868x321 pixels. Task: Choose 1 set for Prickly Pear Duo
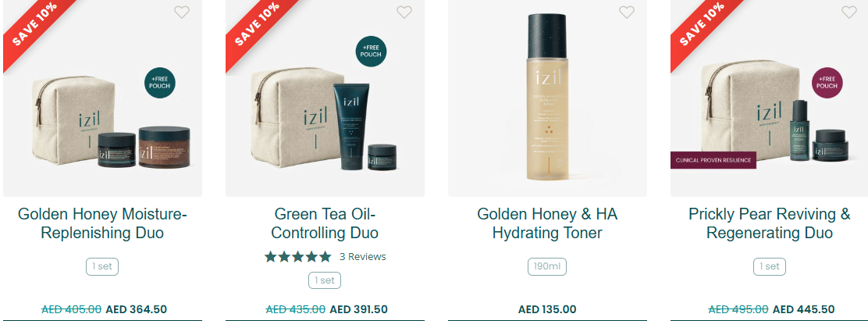770,267
